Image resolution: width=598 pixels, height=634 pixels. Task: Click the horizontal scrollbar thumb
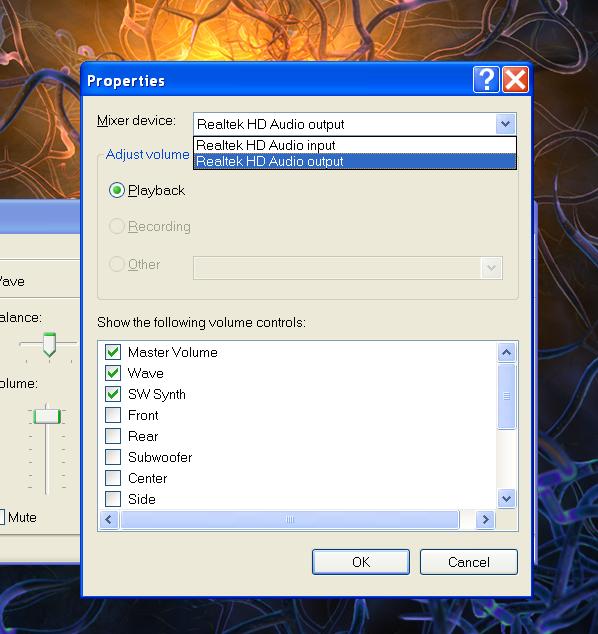coord(290,520)
